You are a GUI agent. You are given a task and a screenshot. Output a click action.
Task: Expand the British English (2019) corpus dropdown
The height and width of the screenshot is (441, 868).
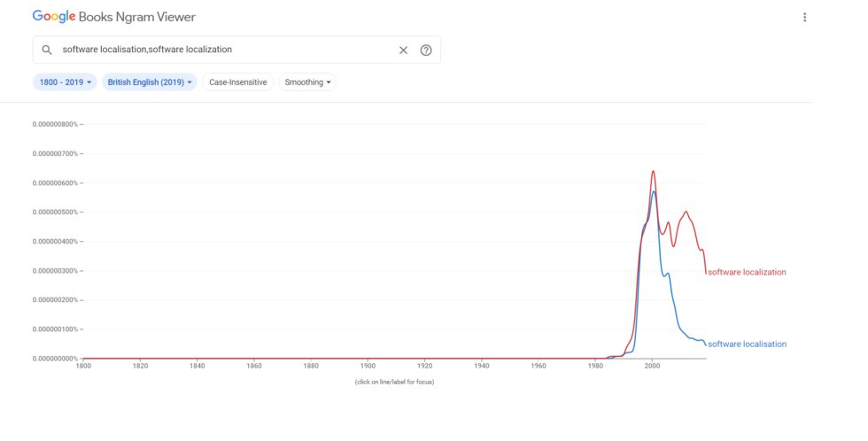(x=149, y=82)
